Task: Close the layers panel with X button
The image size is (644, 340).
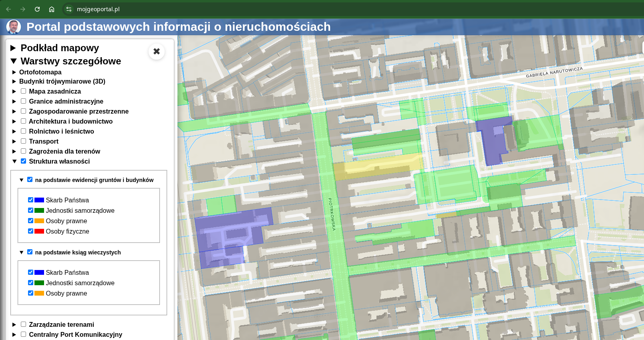Action: 157,51
